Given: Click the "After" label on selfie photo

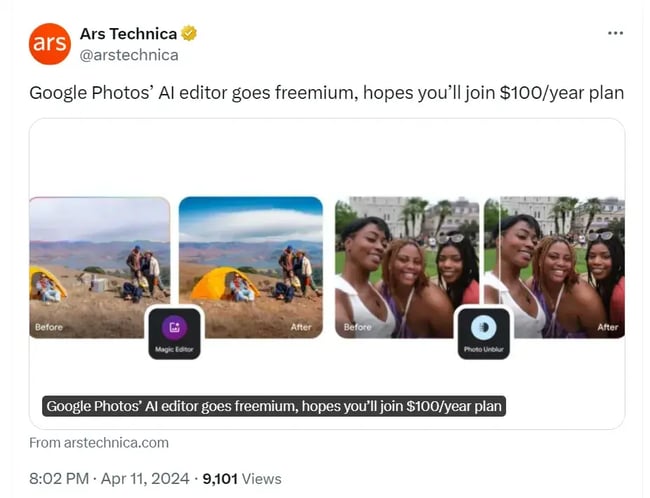Looking at the screenshot, I should pyautogui.click(x=607, y=327).
